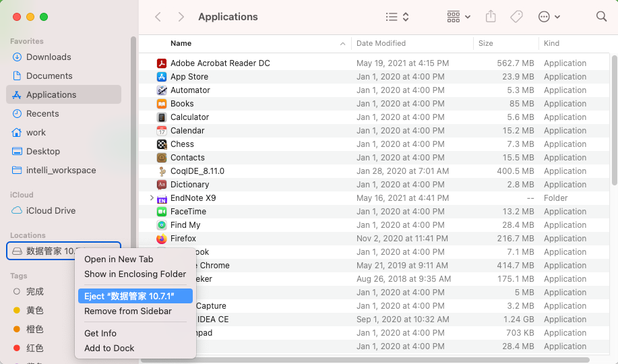Open the intelli_workspace sidebar folder

click(x=63, y=171)
